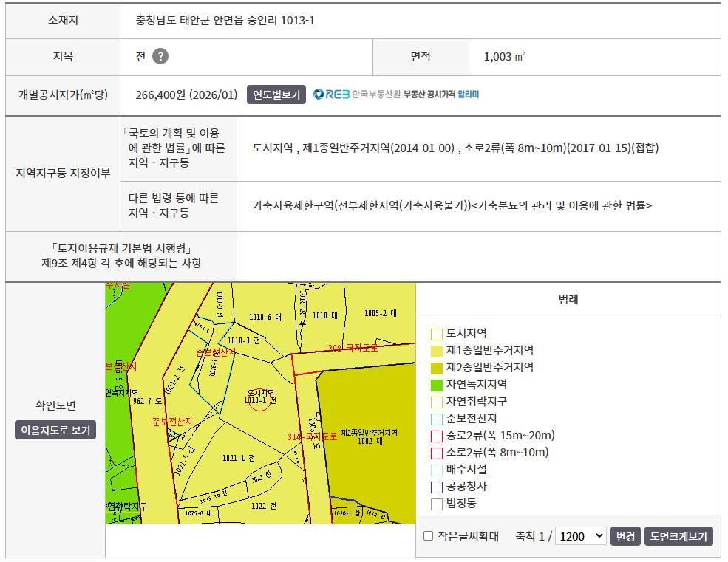
Task: Click parcel 1022 전 on the map
Action: 264,506
